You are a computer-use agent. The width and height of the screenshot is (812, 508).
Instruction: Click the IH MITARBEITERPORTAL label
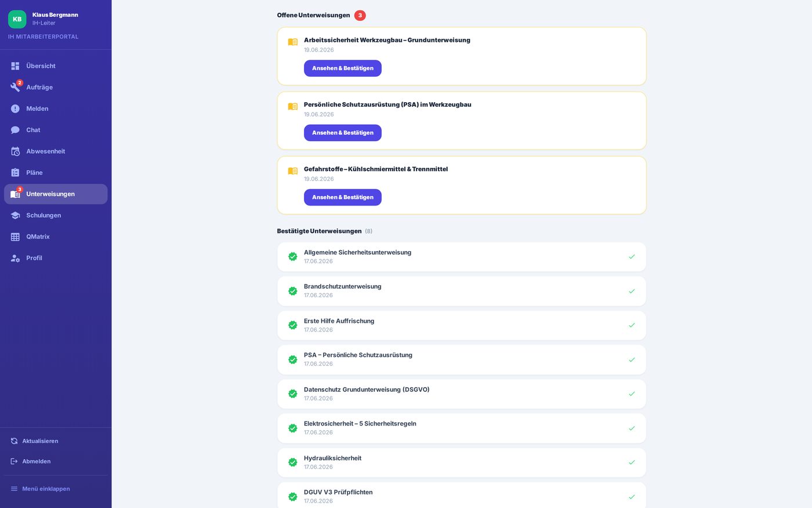tap(43, 37)
